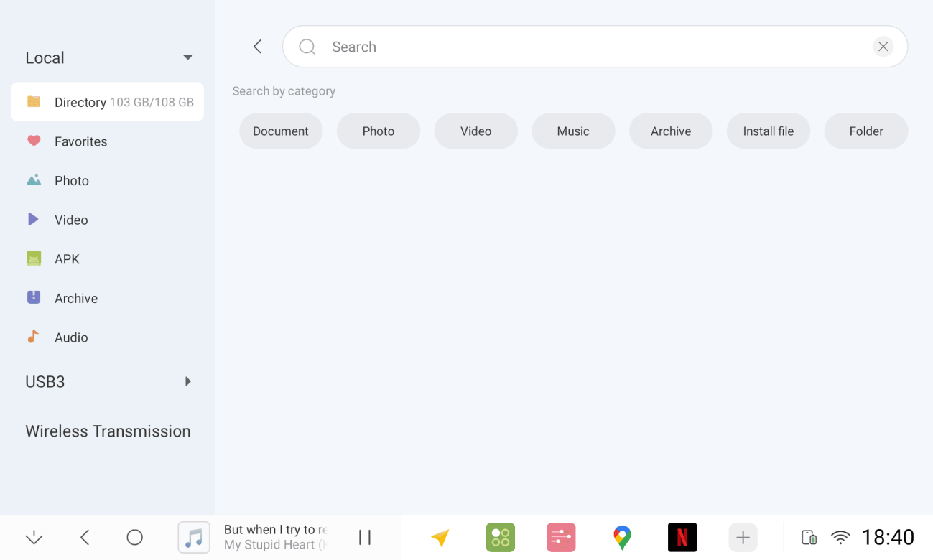This screenshot has height=560, width=933.
Task: Open the Archive sidebar entry
Action: (x=75, y=298)
